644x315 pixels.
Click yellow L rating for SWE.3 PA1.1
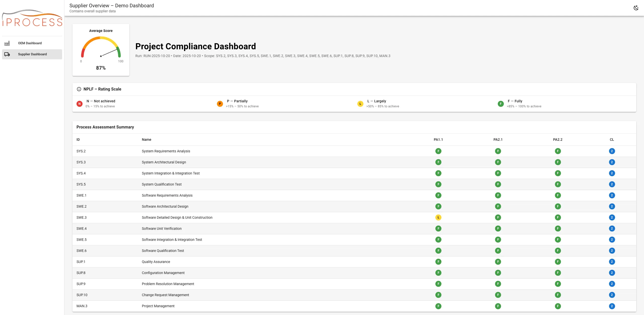click(438, 217)
